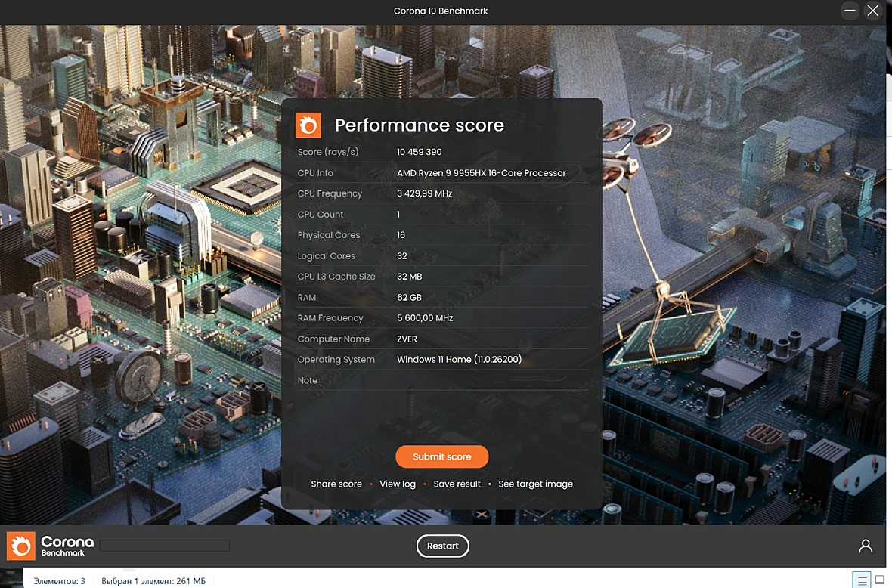Screen dimensions: 892x588
Task: Select the computer name ZVER
Action: 407,339
